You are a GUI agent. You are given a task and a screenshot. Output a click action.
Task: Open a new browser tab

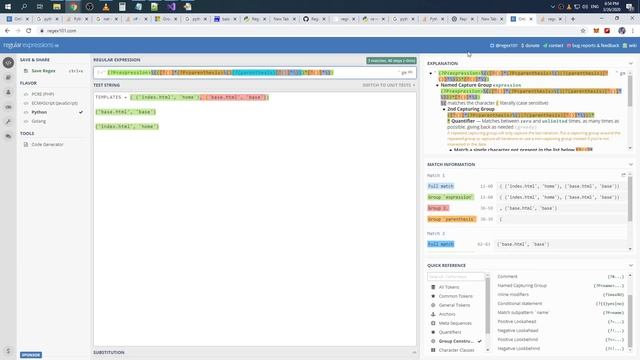coord(573,19)
